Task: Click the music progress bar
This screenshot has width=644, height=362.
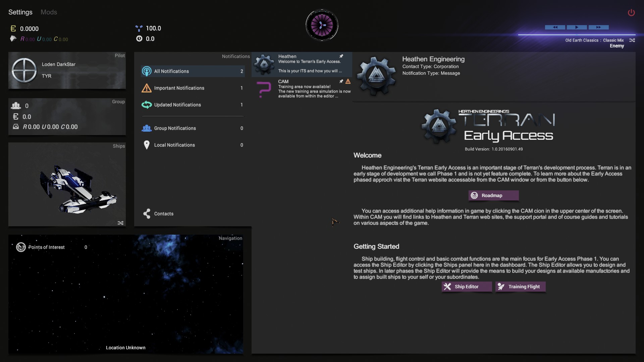Action: pyautogui.click(x=577, y=34)
